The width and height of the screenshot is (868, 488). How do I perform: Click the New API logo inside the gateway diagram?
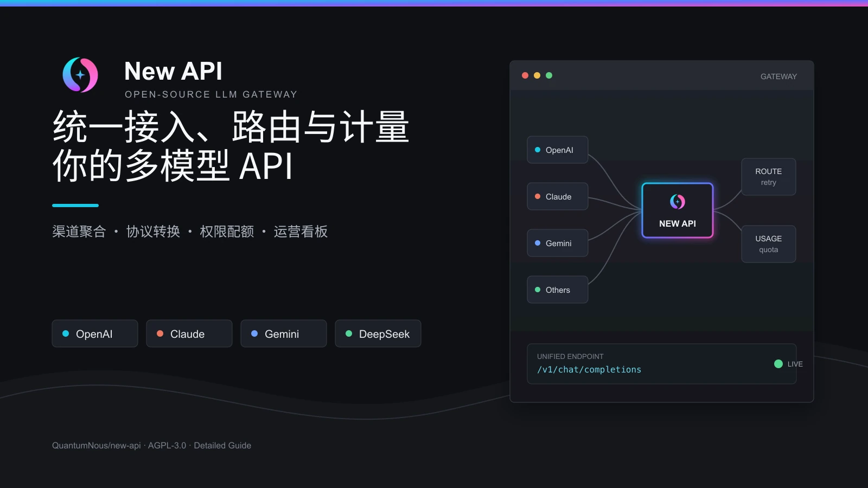(x=678, y=202)
